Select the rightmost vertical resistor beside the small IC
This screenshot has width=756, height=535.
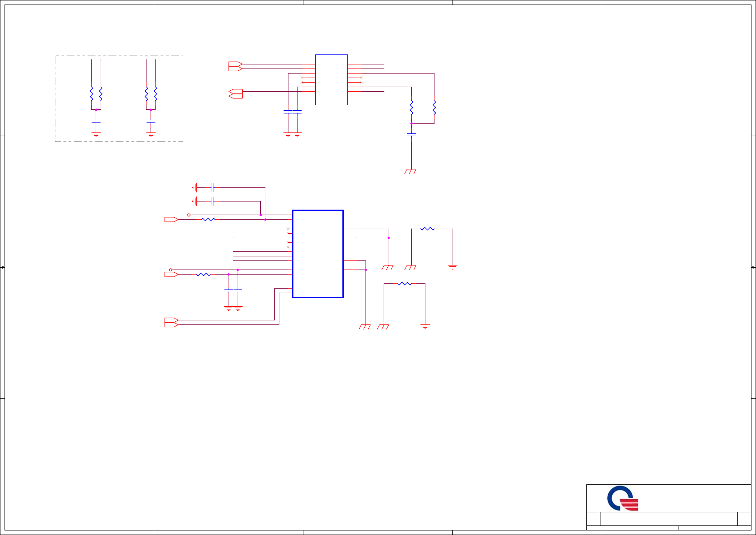434,108
